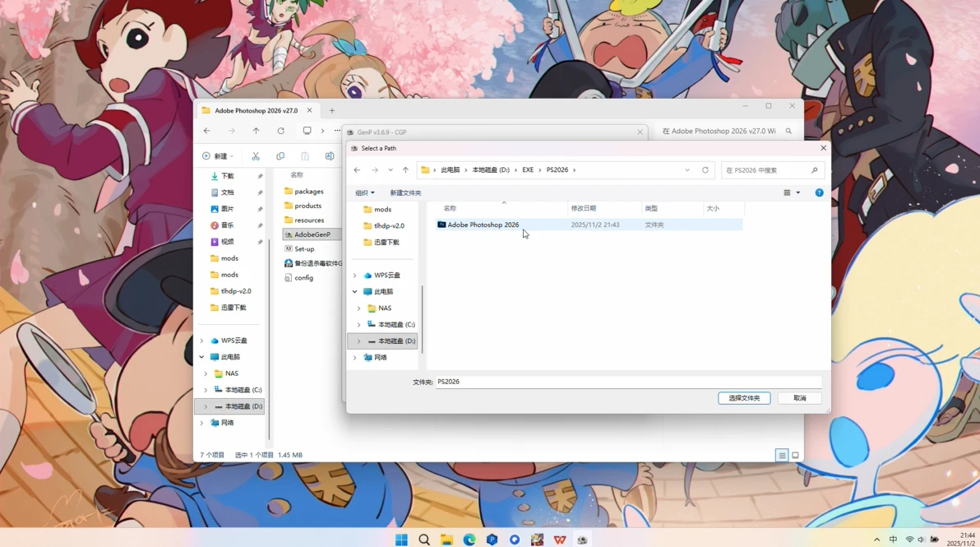The width and height of the screenshot is (980, 547).
Task: Click the back arrow in the dialog toolbar
Action: pyautogui.click(x=356, y=170)
